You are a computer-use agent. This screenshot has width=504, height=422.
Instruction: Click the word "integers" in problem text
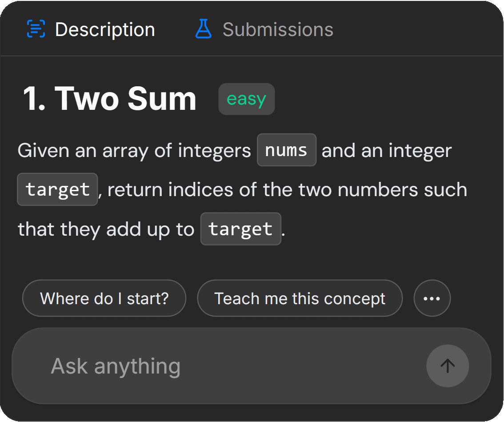(x=215, y=151)
